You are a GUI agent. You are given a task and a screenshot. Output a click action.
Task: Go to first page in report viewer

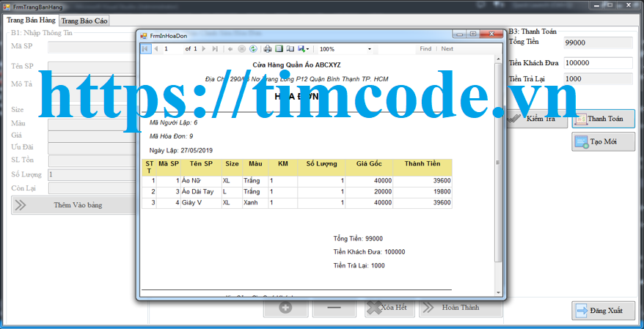coord(145,49)
